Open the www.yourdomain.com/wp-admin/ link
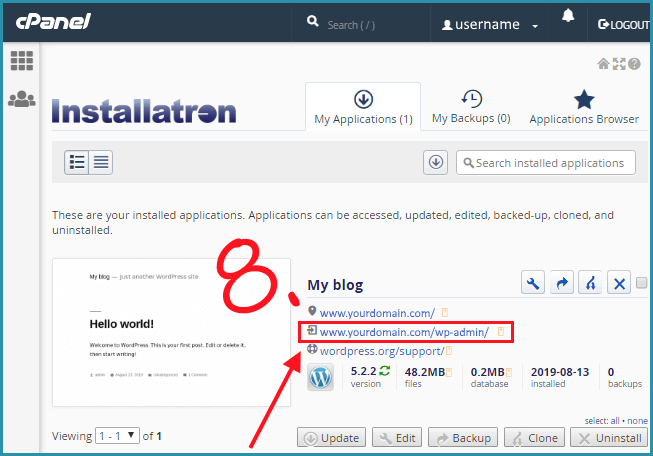The width and height of the screenshot is (653, 456). click(404, 332)
